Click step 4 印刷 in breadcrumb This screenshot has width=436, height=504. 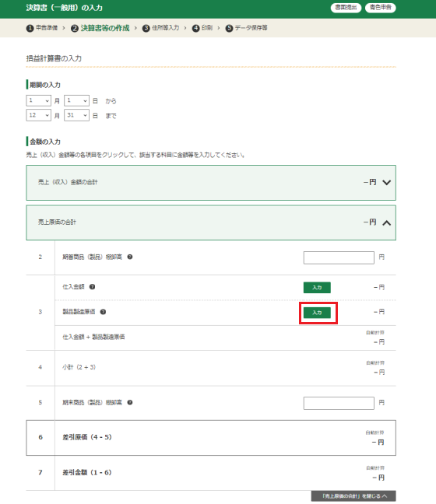tap(202, 28)
